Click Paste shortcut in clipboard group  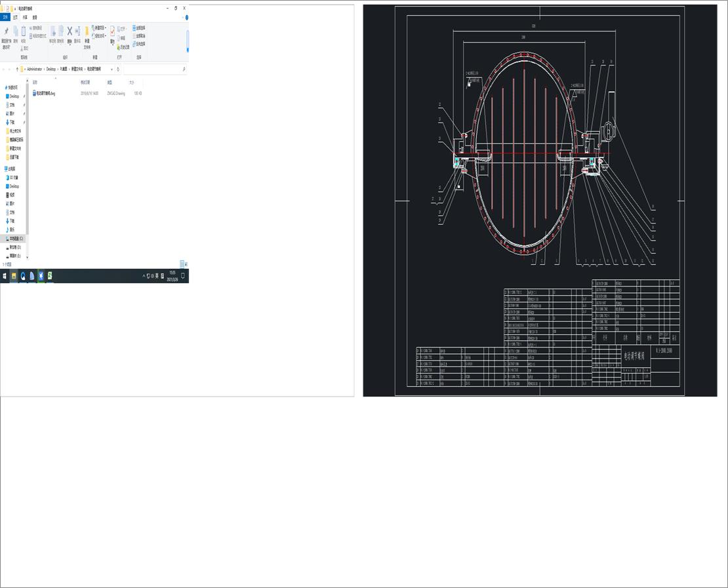pyautogui.click(x=38, y=36)
